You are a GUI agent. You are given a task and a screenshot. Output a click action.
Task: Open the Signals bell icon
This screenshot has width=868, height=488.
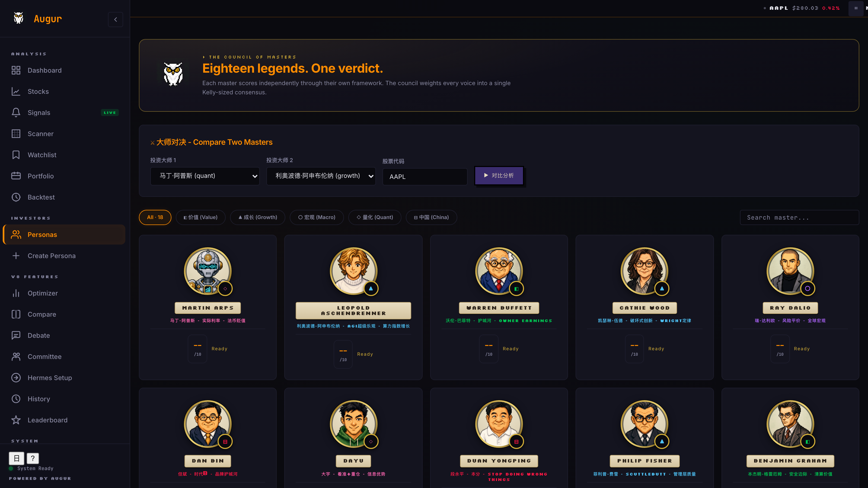pos(16,113)
